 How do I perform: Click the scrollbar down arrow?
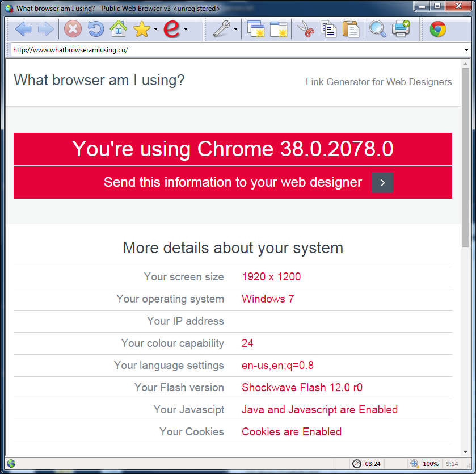(465, 452)
